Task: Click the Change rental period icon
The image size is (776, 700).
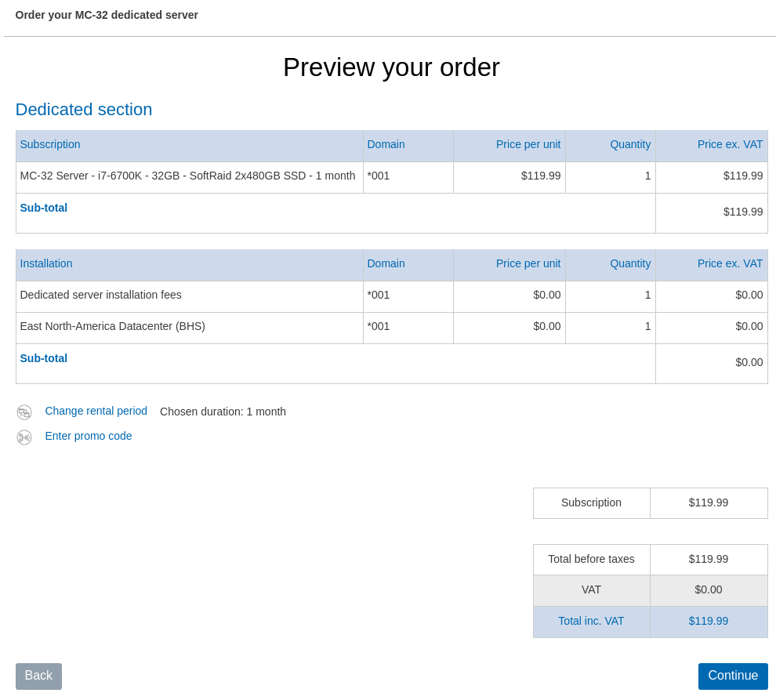Action: tap(24, 412)
